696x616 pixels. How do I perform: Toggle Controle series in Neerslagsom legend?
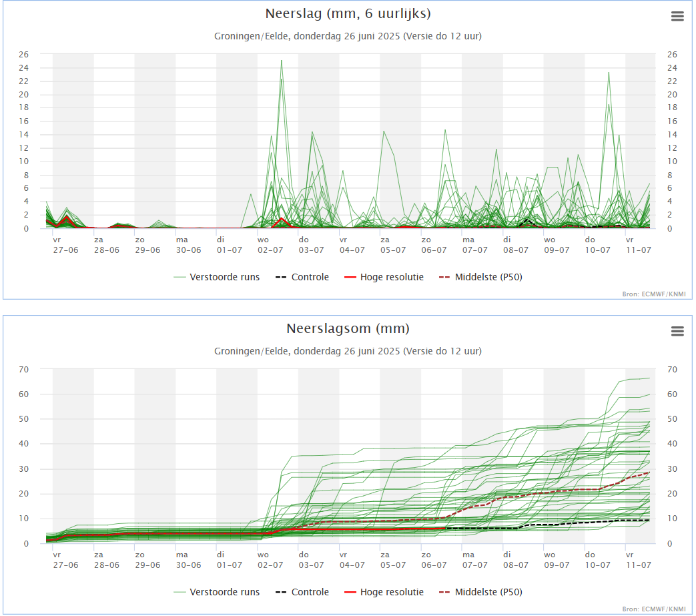302,592
